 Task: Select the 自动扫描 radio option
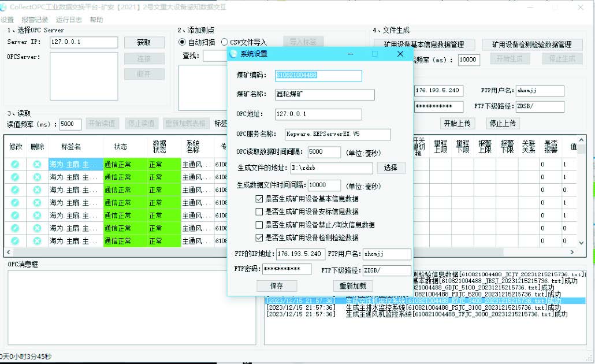[x=181, y=42]
